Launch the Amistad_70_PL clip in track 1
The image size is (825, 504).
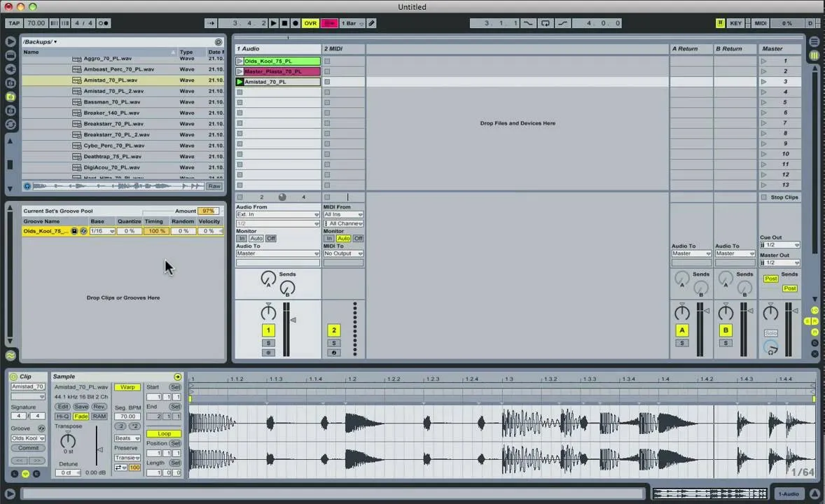pyautogui.click(x=240, y=82)
